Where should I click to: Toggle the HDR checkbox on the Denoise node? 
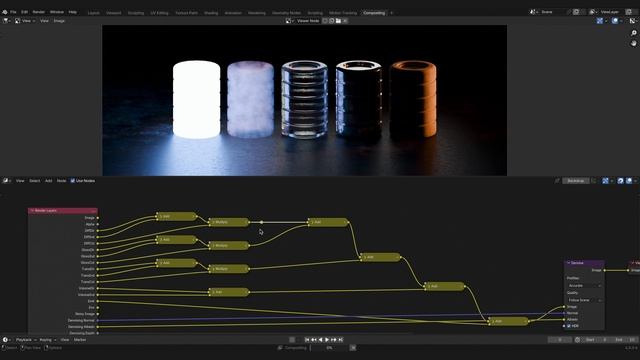[x=569, y=326]
